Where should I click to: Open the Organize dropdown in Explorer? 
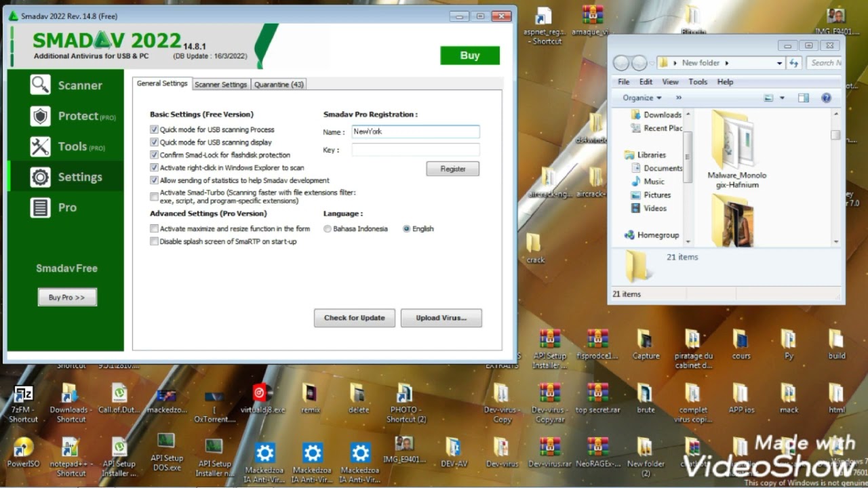pyautogui.click(x=642, y=98)
